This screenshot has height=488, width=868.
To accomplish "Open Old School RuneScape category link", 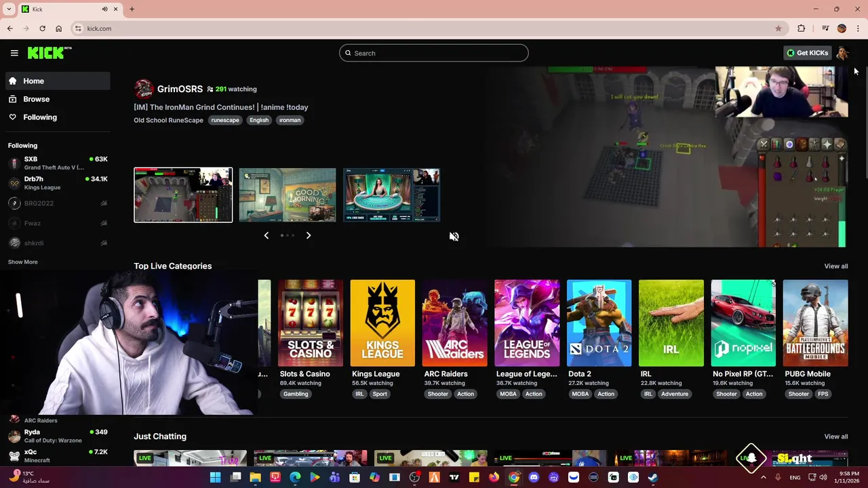I will [x=168, y=120].
